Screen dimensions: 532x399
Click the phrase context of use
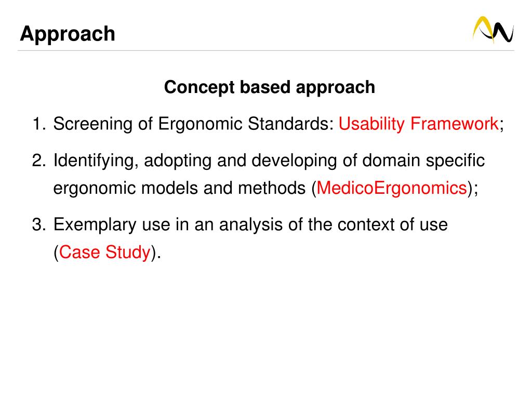[393, 225]
